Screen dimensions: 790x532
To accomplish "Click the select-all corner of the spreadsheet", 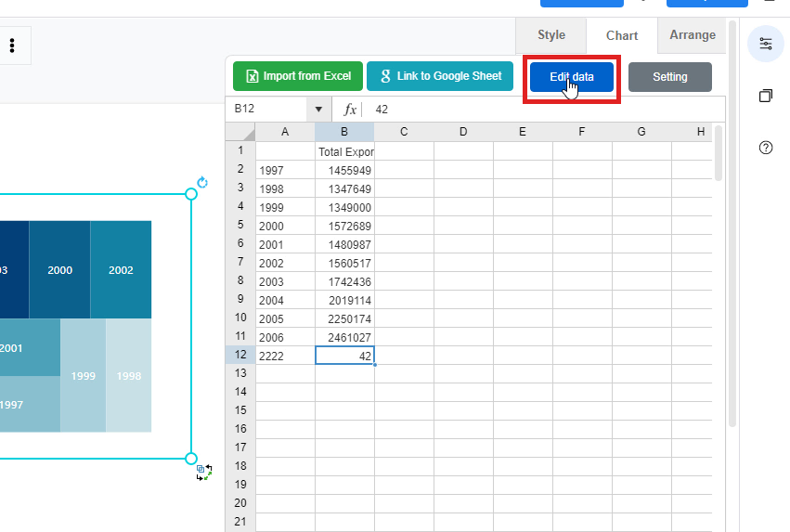I will [240, 132].
